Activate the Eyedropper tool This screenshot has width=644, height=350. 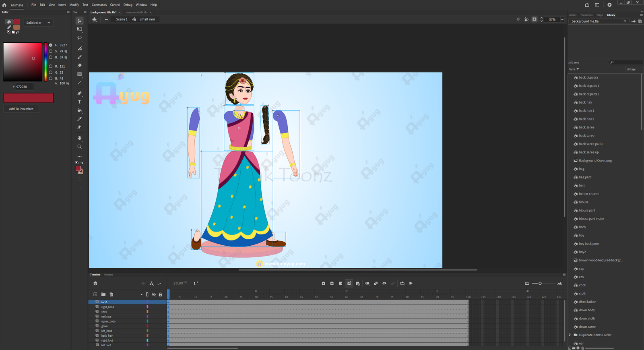[x=79, y=119]
